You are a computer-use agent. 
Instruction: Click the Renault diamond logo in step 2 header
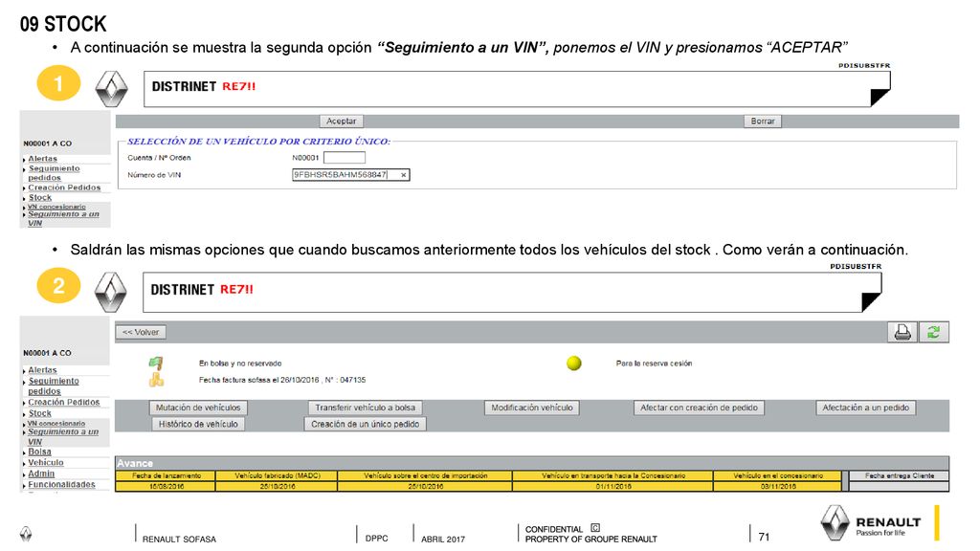coord(111,293)
